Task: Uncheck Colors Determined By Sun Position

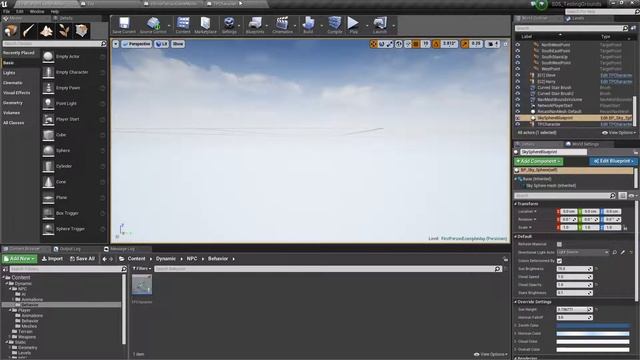Action: pos(559,260)
